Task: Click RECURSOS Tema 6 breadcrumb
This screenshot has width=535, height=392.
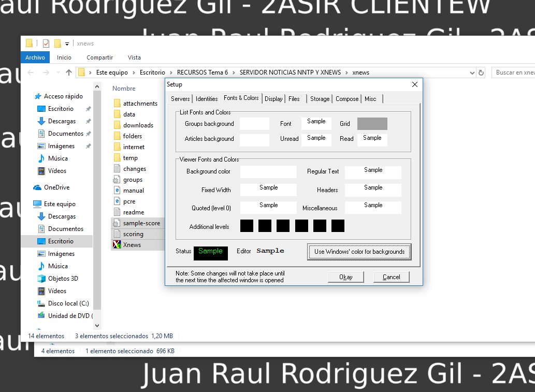Action: coord(203,72)
